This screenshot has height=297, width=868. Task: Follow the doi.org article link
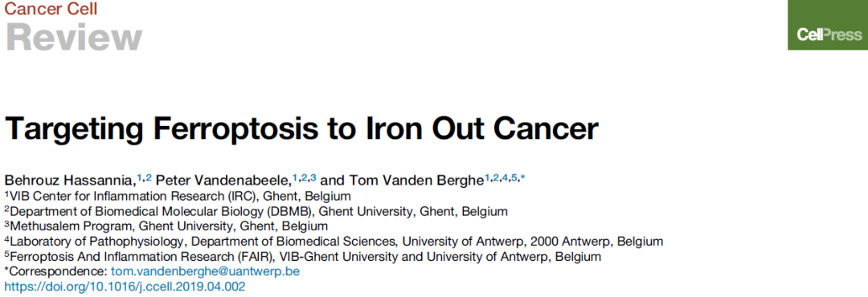click(x=125, y=287)
